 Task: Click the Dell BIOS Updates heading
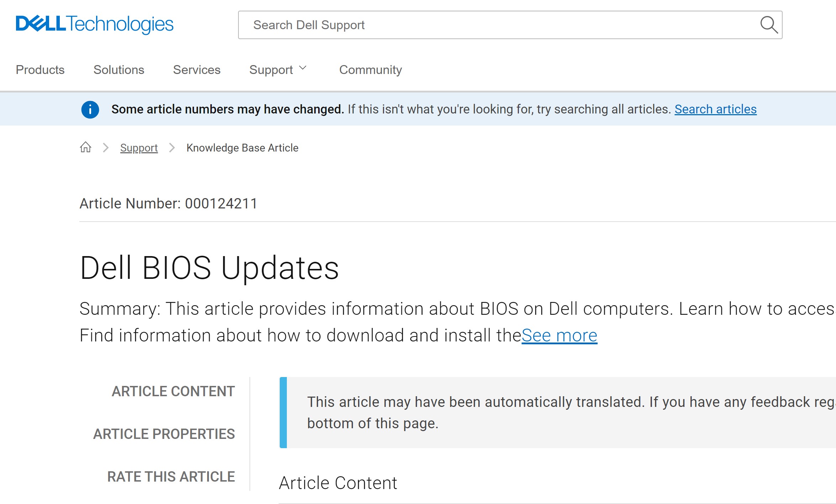(209, 268)
